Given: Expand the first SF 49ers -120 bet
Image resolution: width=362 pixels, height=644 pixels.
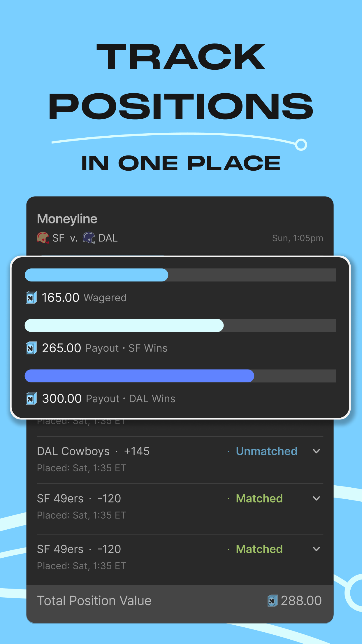Looking at the screenshot, I should [317, 499].
